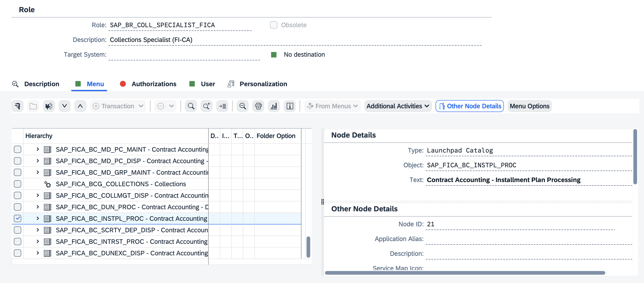Expand the SAP_FICA_BC_SCRTY_DEP_DISP node
This screenshot has width=644, height=283.
(x=37, y=230)
